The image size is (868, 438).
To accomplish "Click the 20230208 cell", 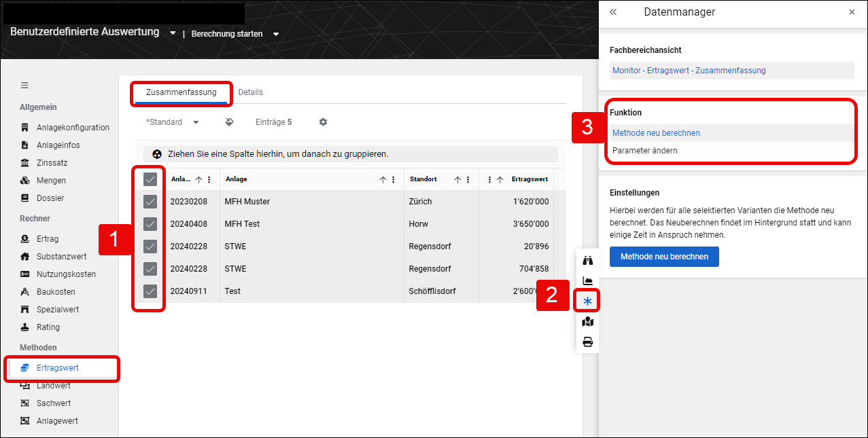I will point(190,202).
